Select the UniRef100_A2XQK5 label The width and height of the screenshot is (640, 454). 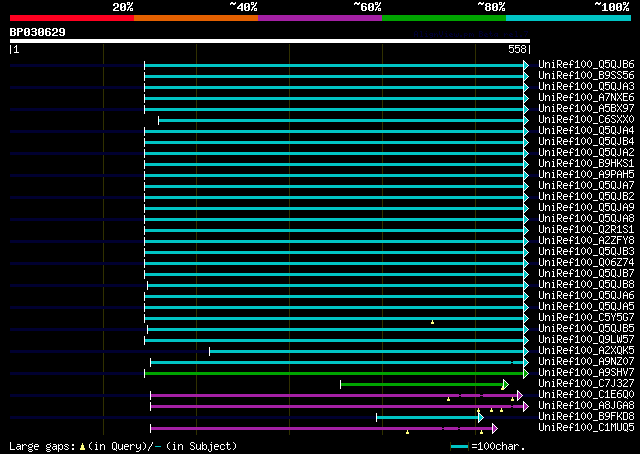586,351
